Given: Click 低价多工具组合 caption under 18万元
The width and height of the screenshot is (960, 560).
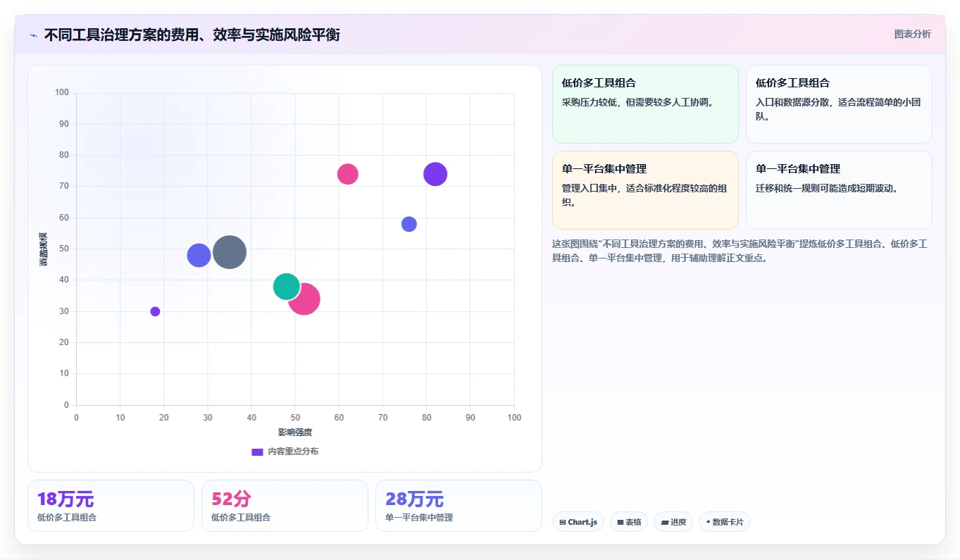Looking at the screenshot, I should (67, 517).
